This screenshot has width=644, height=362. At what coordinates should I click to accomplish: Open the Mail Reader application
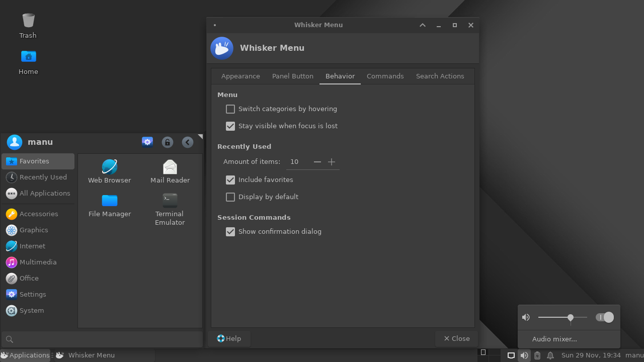(170, 170)
